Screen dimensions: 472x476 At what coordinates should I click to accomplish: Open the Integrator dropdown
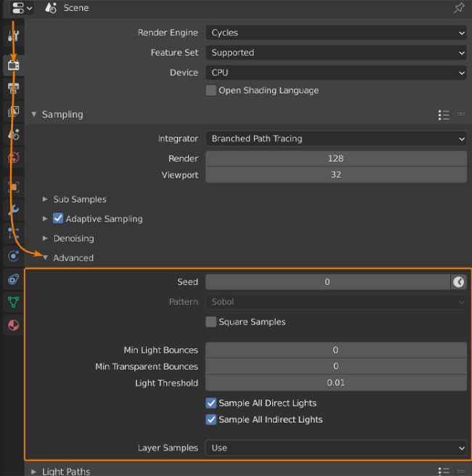tap(335, 139)
